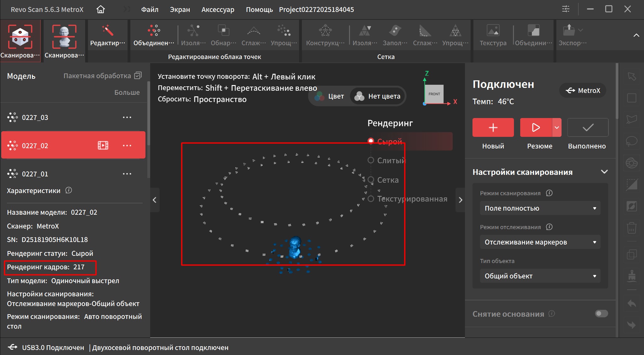
Task: Click the frame playback icon on 0227_02
Action: tap(103, 145)
